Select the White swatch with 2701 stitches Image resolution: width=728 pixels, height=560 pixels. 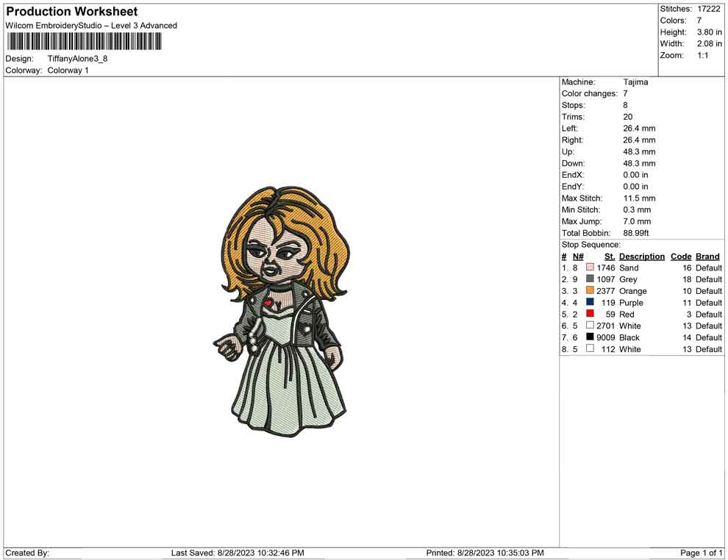point(590,326)
